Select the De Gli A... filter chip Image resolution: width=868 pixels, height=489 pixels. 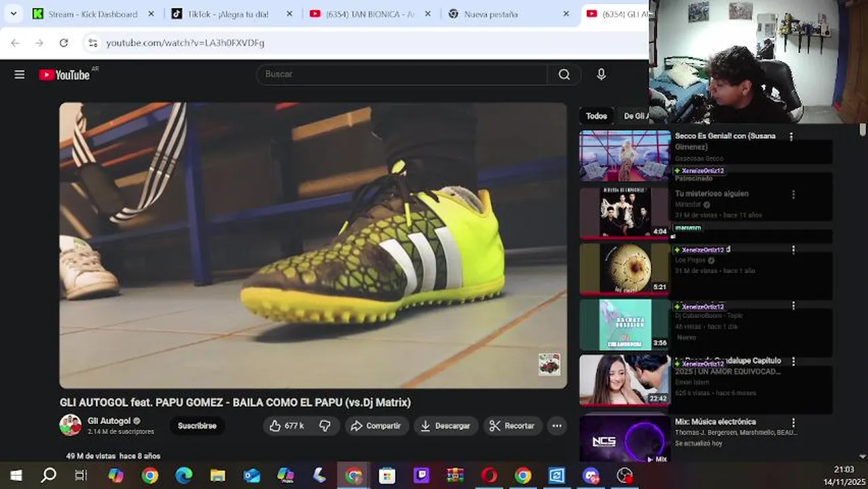tap(635, 116)
